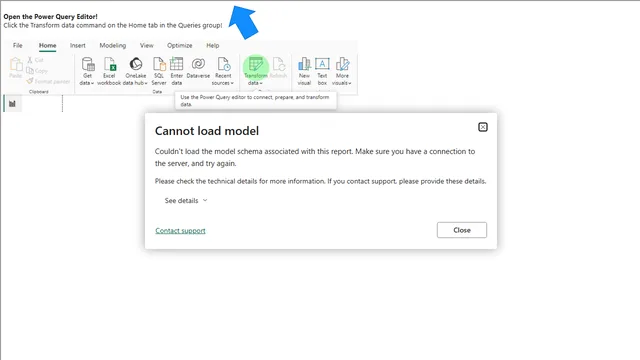Click the Close button in dialog
640x360 pixels.
pos(462,230)
